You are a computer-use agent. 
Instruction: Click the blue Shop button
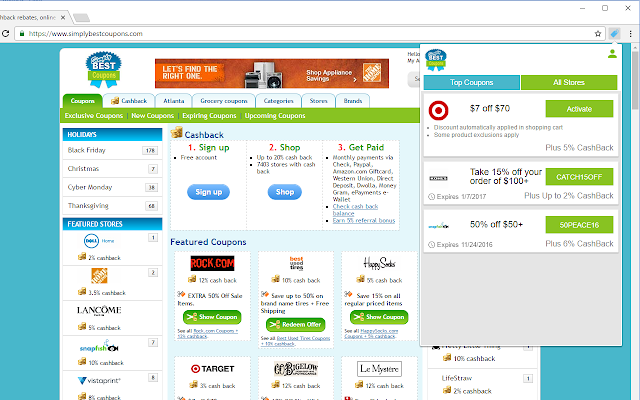284,192
